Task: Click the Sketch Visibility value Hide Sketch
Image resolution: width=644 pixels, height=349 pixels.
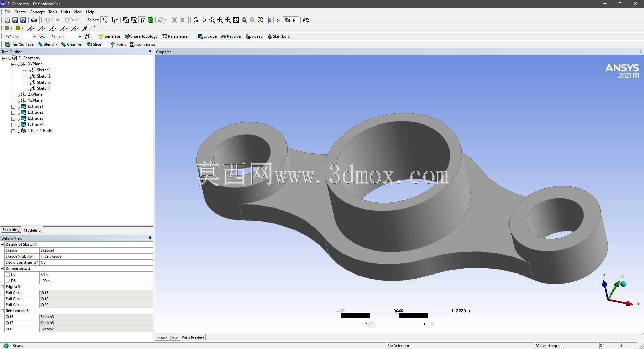Action: pos(96,256)
